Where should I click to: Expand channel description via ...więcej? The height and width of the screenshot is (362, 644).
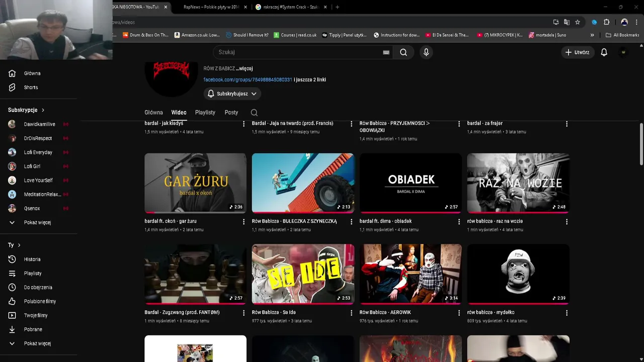(x=245, y=68)
